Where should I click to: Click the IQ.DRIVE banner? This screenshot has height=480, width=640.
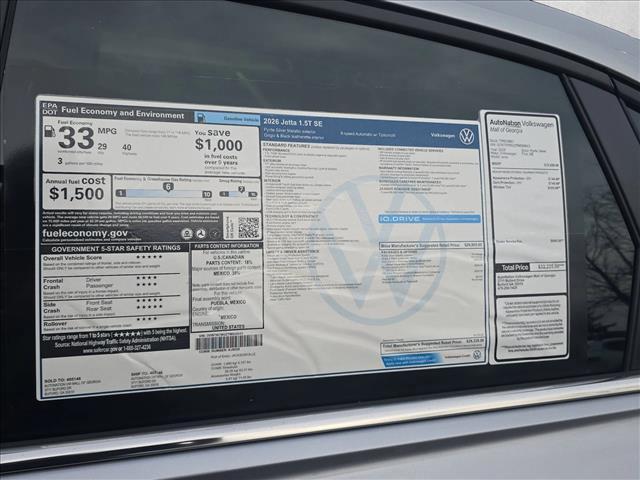[x=429, y=219]
